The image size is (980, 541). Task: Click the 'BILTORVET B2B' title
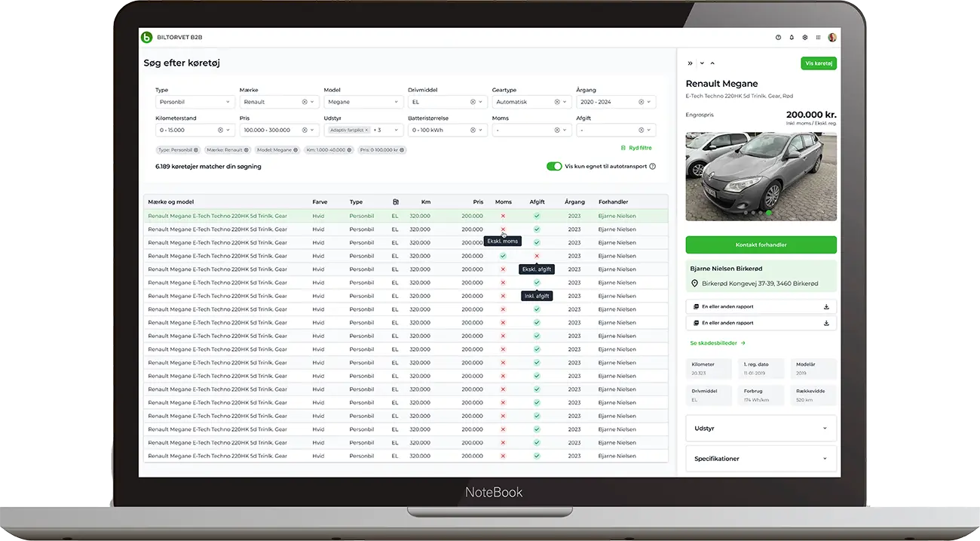[179, 37]
